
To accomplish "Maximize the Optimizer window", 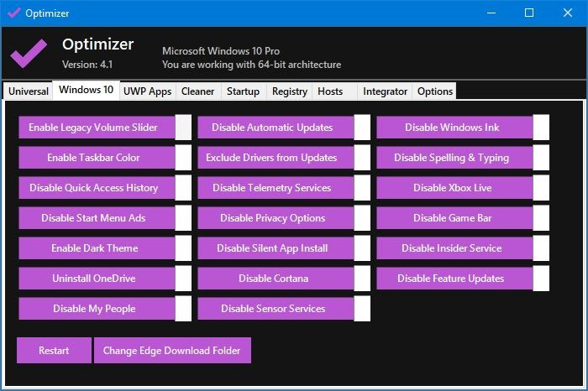I will click(529, 13).
